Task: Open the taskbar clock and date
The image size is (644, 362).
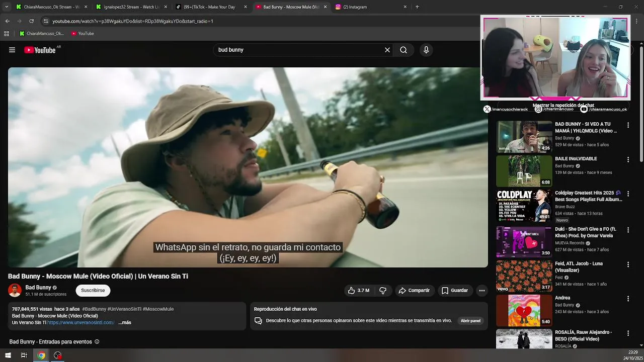Action: coord(632,355)
